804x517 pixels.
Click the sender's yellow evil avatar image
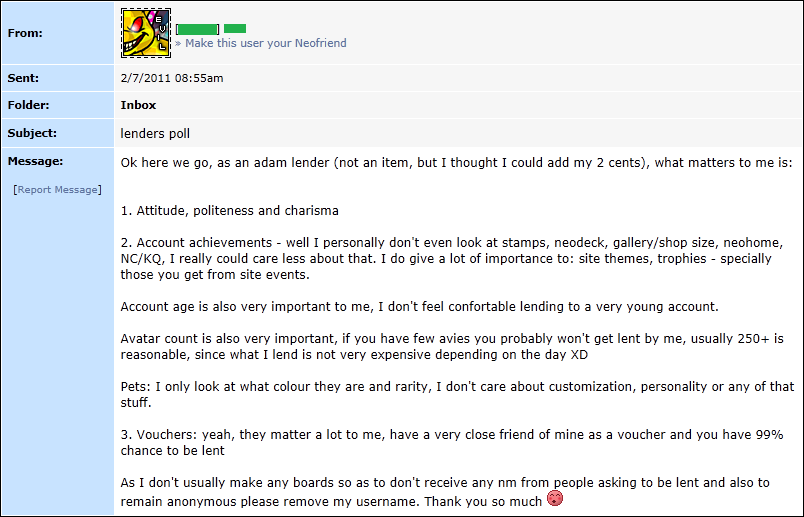pos(146,33)
